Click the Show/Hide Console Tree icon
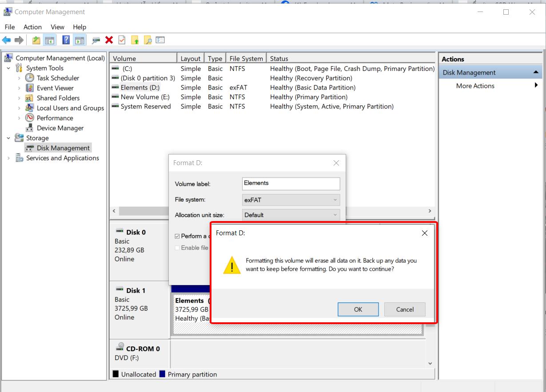 [50, 40]
